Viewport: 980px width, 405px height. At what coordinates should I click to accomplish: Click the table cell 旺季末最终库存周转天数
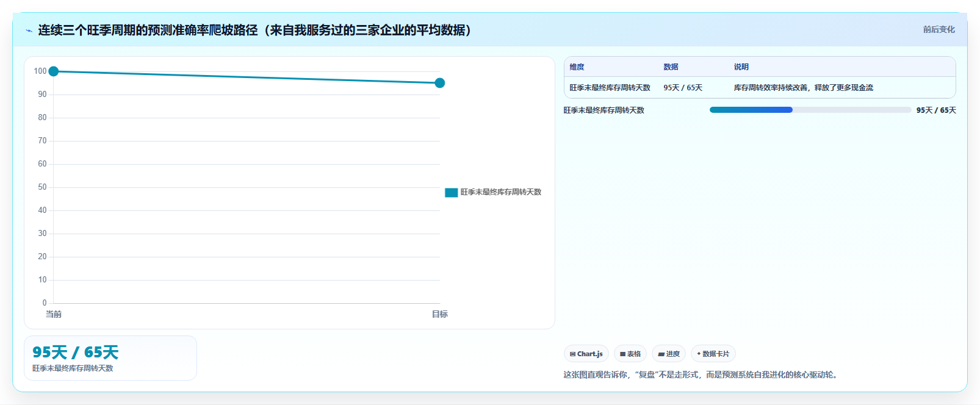coord(610,88)
